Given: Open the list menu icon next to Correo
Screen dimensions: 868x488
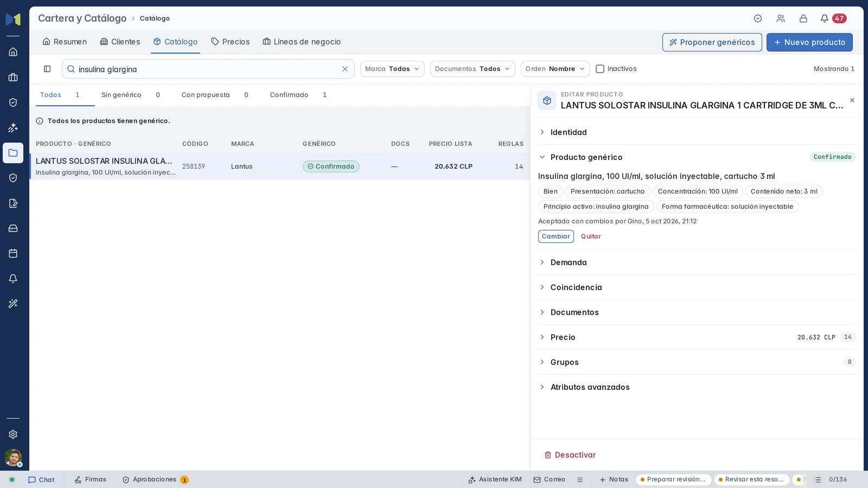Looking at the screenshot, I should (x=580, y=480).
